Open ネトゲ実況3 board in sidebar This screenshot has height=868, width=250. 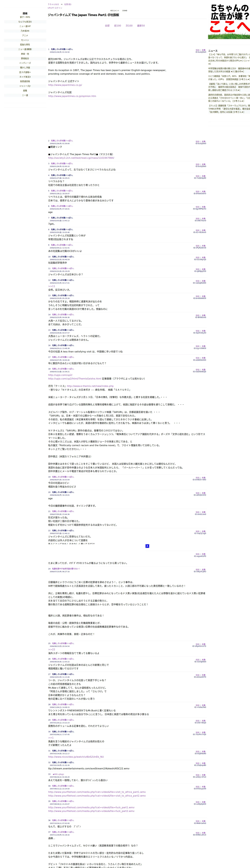click(25, 77)
